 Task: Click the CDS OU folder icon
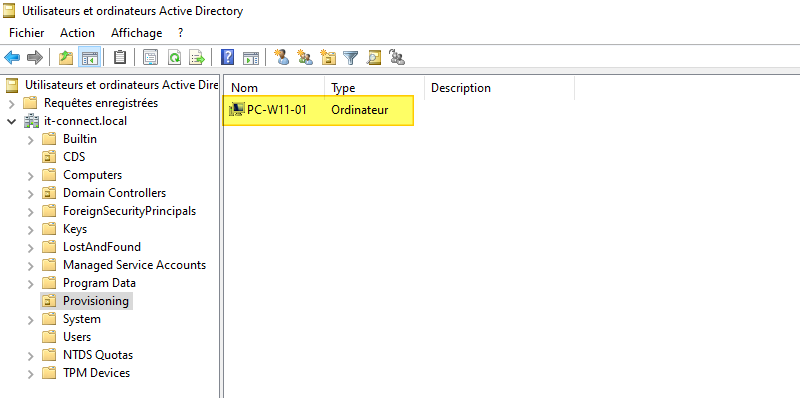(x=48, y=157)
